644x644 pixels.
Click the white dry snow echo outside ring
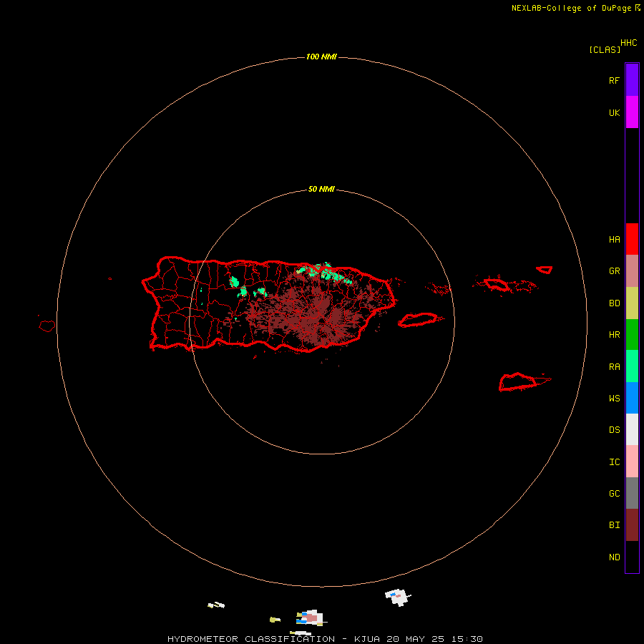398,597
